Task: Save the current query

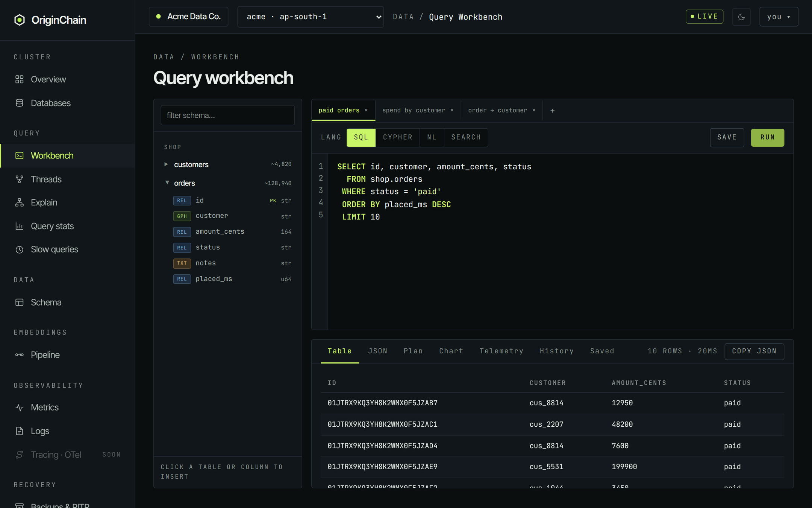Action: pos(727,137)
